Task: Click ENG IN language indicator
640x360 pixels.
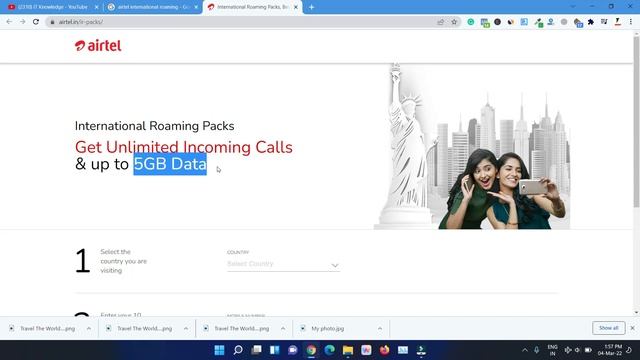Action: click(x=552, y=350)
